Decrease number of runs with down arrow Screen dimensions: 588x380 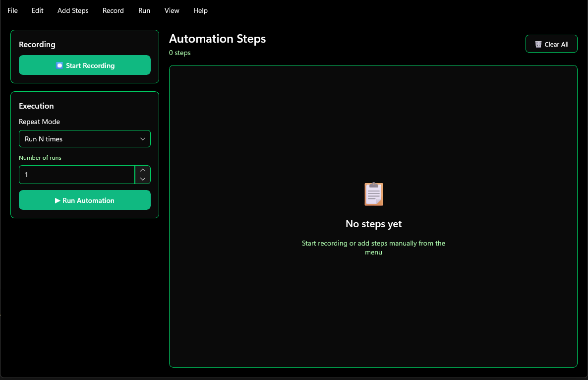pyautogui.click(x=143, y=179)
